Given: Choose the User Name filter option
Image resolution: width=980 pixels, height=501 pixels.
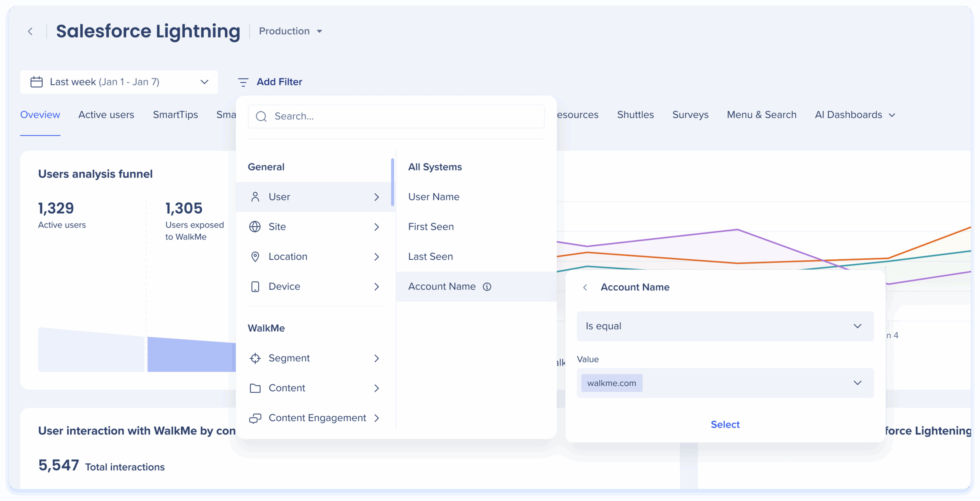Looking at the screenshot, I should pyautogui.click(x=434, y=197).
